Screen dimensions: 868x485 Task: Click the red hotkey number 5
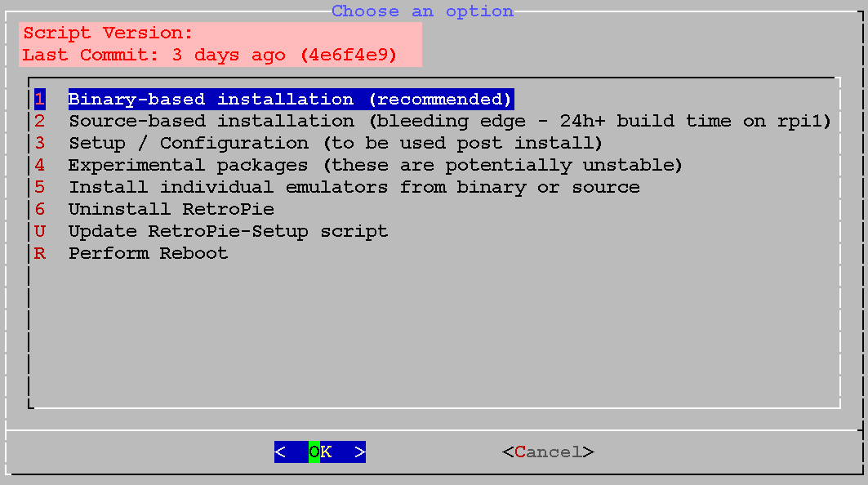(x=40, y=188)
